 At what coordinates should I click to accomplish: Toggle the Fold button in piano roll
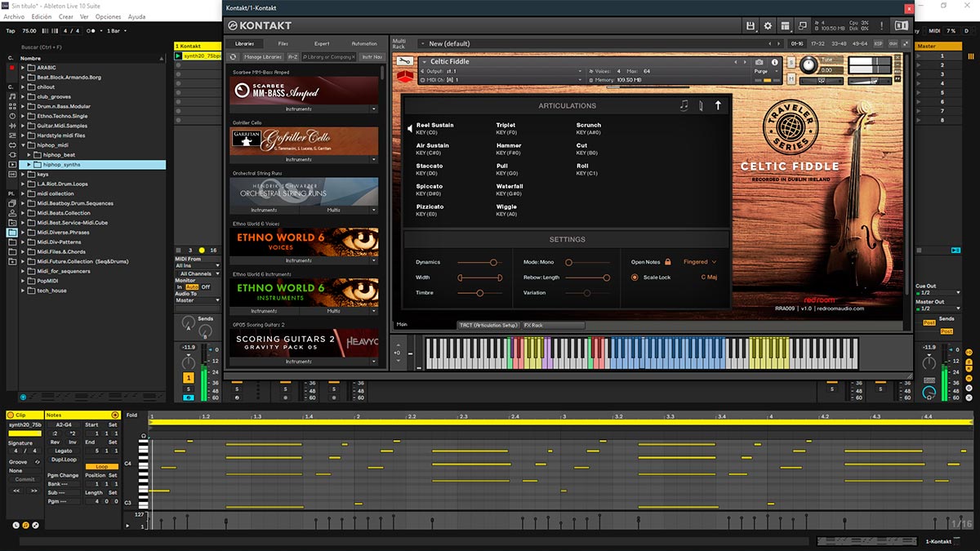(x=132, y=415)
